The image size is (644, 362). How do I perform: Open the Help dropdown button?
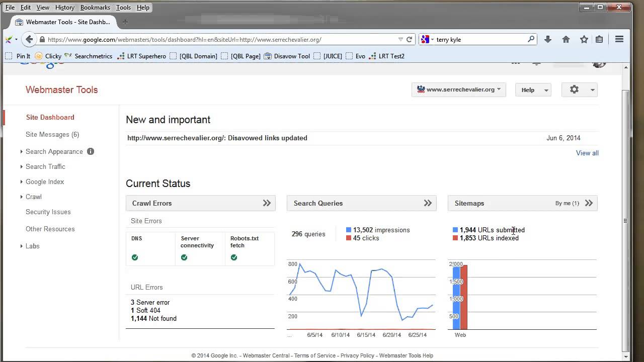533,89
